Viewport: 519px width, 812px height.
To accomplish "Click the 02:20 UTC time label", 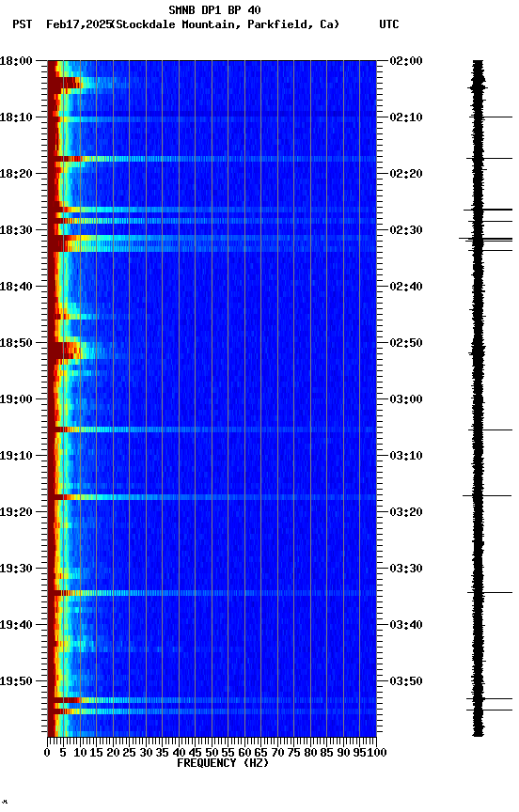I will (x=406, y=174).
